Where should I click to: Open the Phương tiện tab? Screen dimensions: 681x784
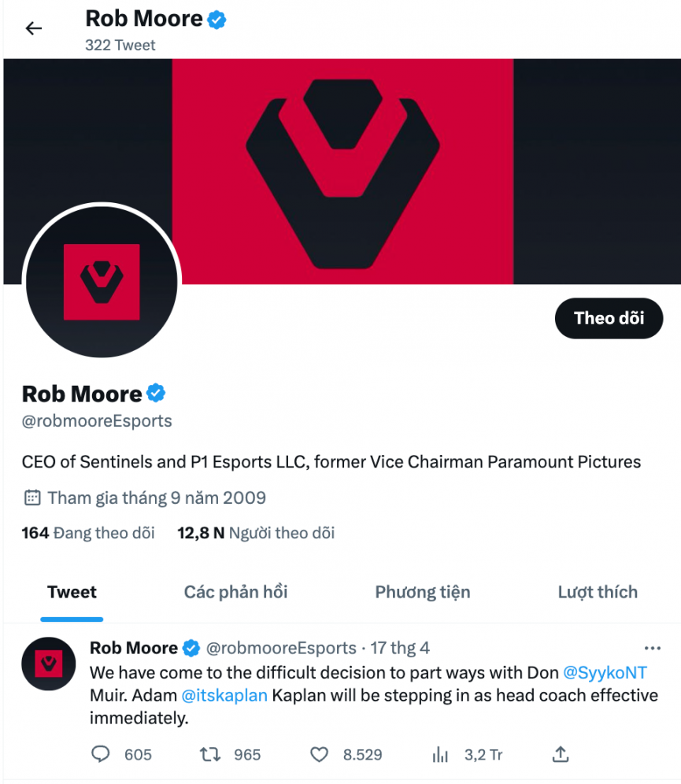422,592
